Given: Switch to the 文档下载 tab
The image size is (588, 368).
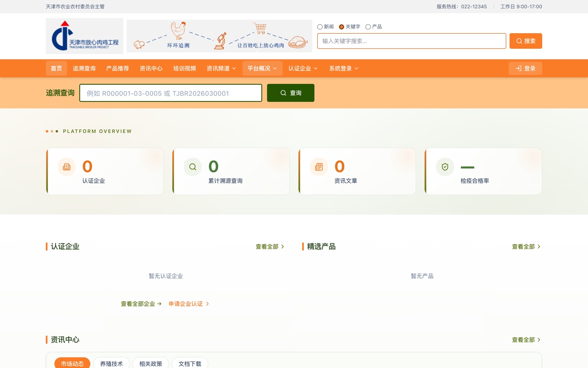Looking at the screenshot, I should pyautogui.click(x=190, y=364).
